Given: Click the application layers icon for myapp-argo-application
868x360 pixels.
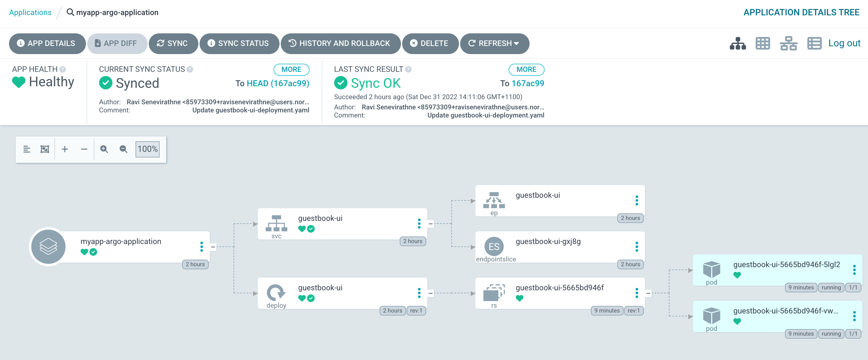Looking at the screenshot, I should (48, 247).
